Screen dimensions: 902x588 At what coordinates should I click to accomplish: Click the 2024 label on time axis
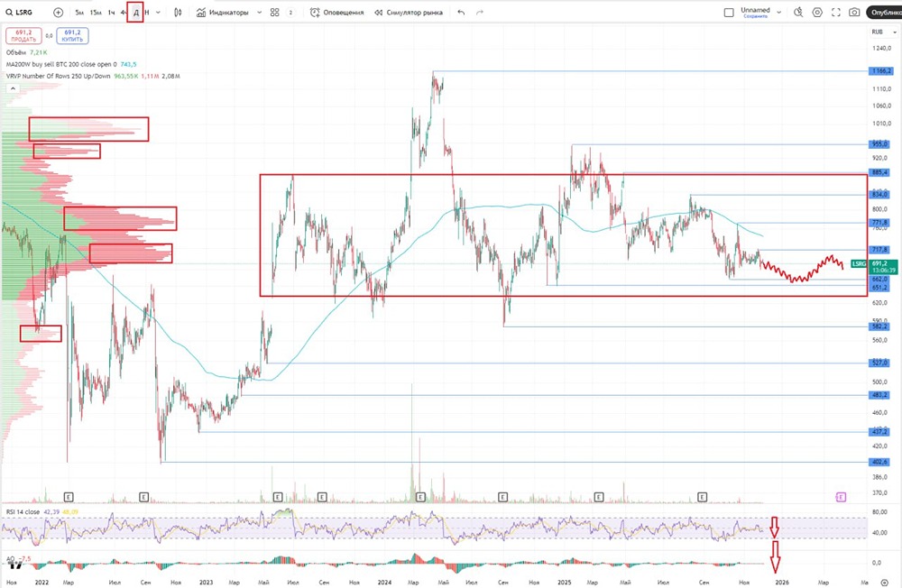[384, 583]
